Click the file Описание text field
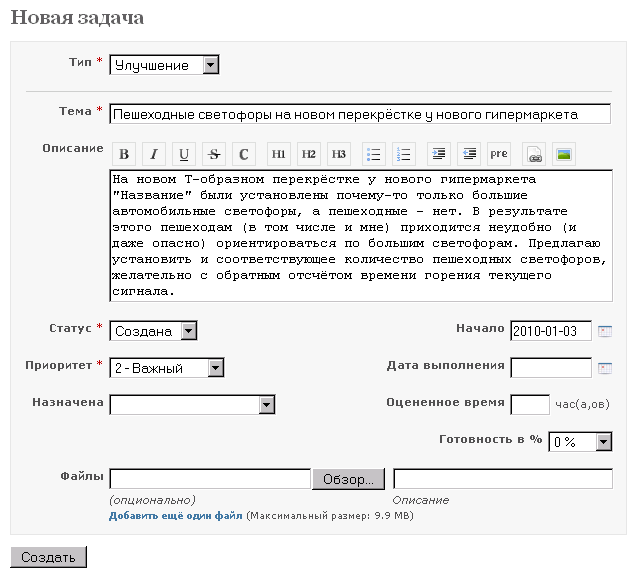Screen dimensions: 638x581 coord(503,479)
